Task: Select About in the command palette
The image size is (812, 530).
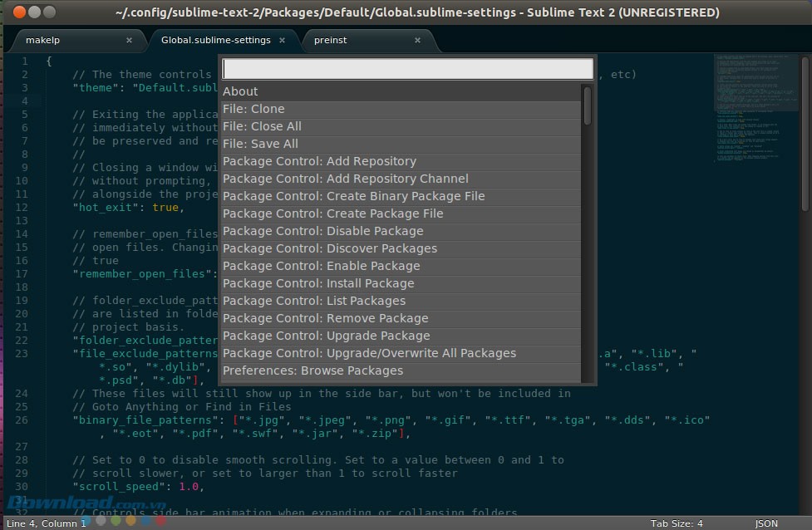Action: click(401, 91)
